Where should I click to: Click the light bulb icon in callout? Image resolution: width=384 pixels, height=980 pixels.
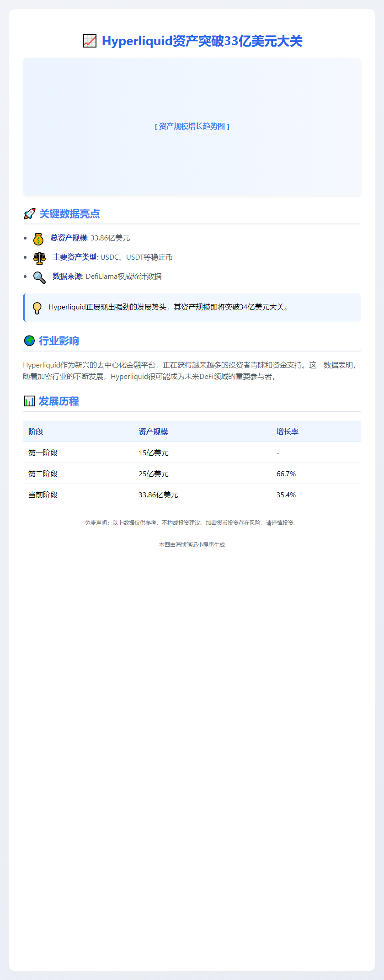click(x=37, y=308)
